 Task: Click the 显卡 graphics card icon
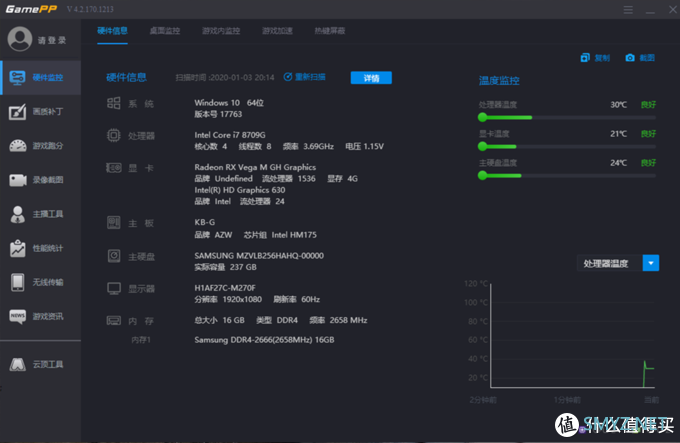click(114, 168)
